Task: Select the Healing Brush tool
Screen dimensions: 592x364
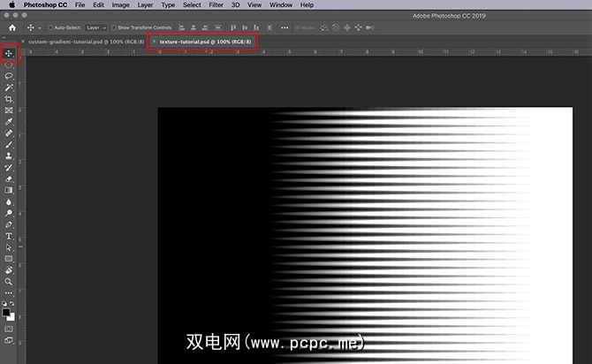Action: pos(9,133)
